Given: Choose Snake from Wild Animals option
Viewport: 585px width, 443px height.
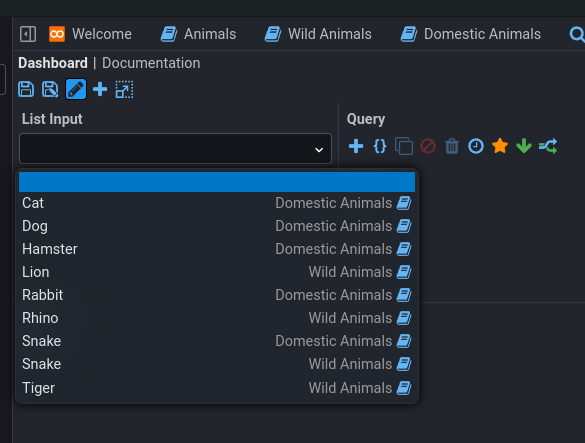Looking at the screenshot, I should tap(217, 364).
